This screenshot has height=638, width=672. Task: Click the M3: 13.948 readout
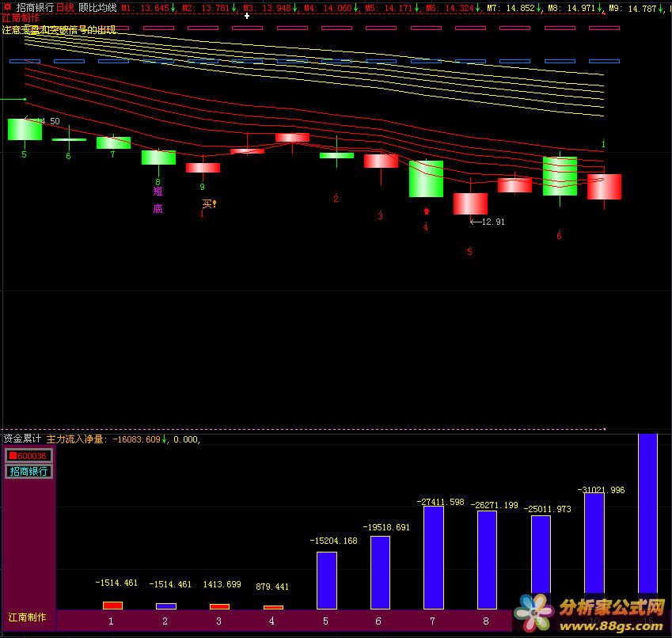tap(267, 8)
